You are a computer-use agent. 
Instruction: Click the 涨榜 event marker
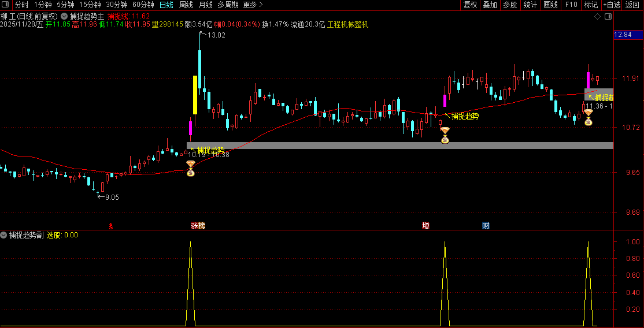pyautogui.click(x=198, y=225)
